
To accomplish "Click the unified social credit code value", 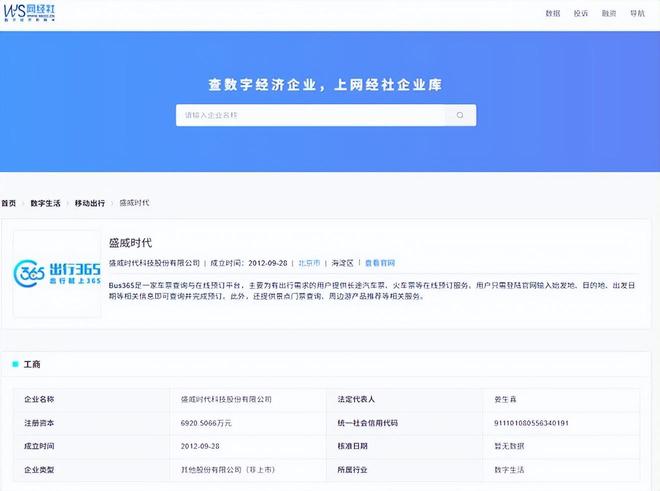I will tap(532, 423).
